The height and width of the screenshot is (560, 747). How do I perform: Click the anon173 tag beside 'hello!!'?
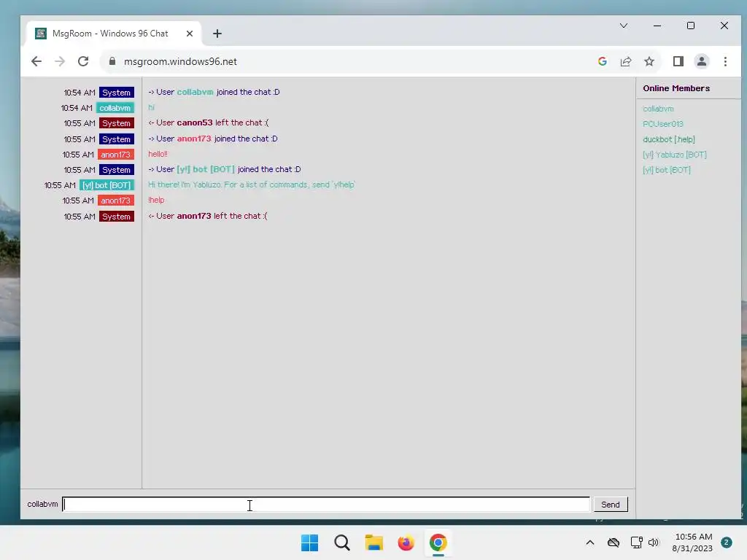click(x=115, y=155)
